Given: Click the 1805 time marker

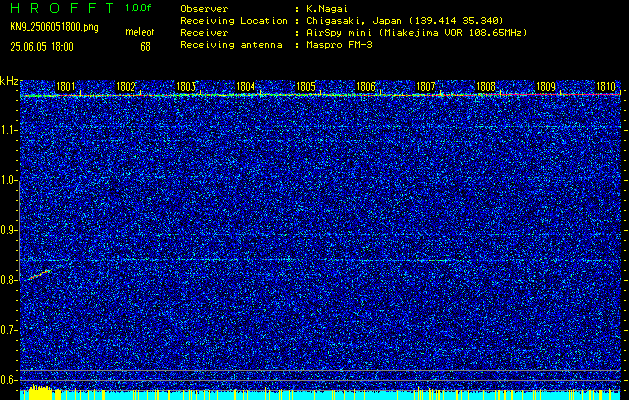Looking at the screenshot, I should pyautogui.click(x=306, y=87).
